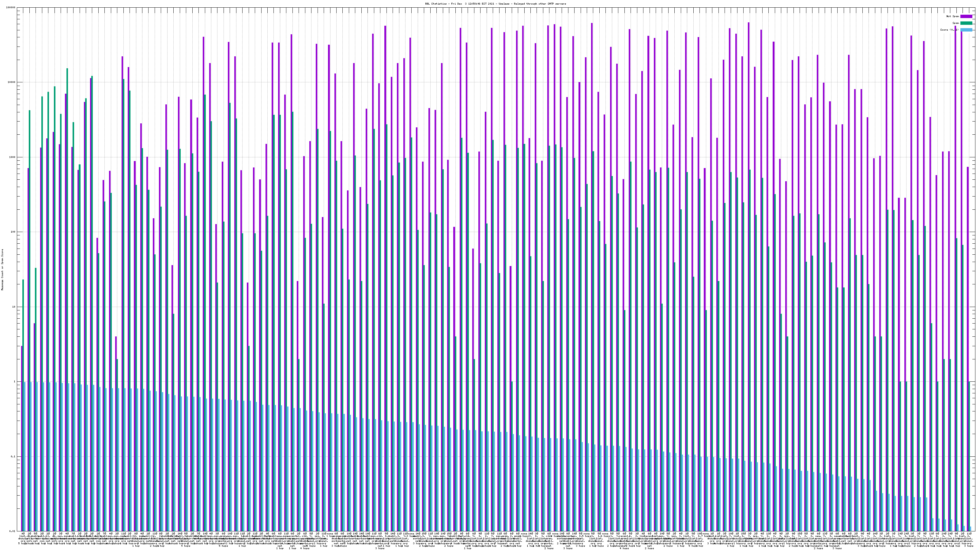Click the 0.01 tick label on Y-axis
This screenshot has height=551, width=980.
pos(13,531)
